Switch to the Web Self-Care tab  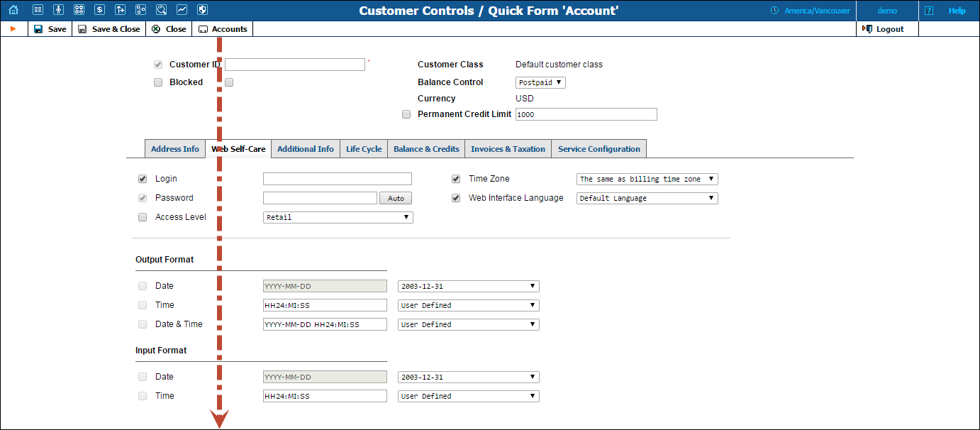tap(238, 149)
